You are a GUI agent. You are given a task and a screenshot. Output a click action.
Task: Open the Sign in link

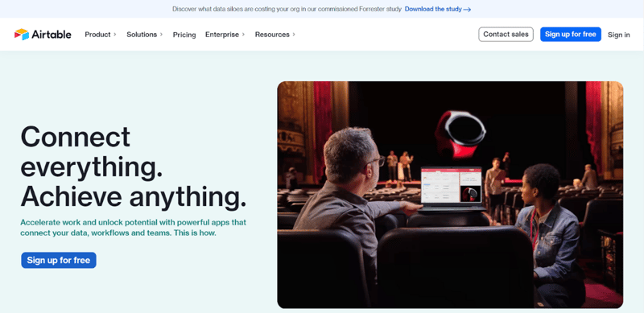click(619, 35)
